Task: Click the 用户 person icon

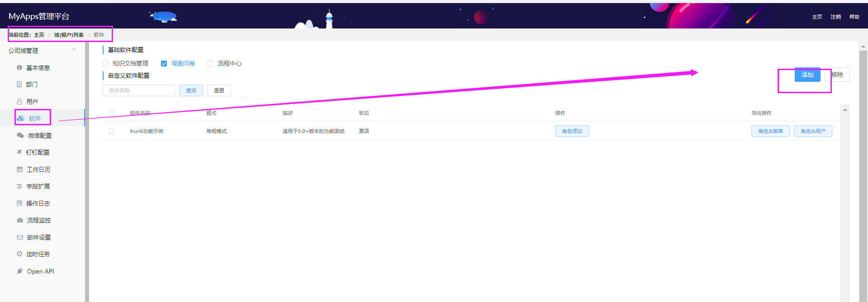Action: (x=19, y=102)
